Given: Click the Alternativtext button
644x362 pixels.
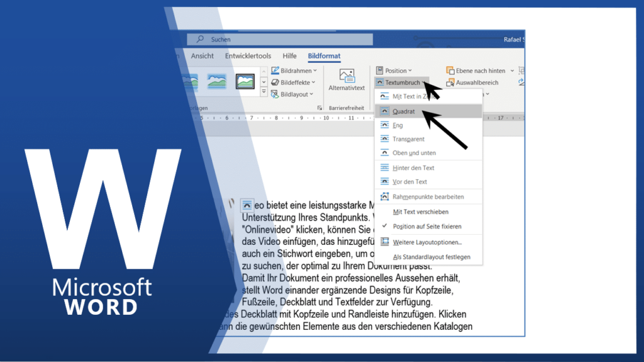Looking at the screenshot, I should coord(347,80).
